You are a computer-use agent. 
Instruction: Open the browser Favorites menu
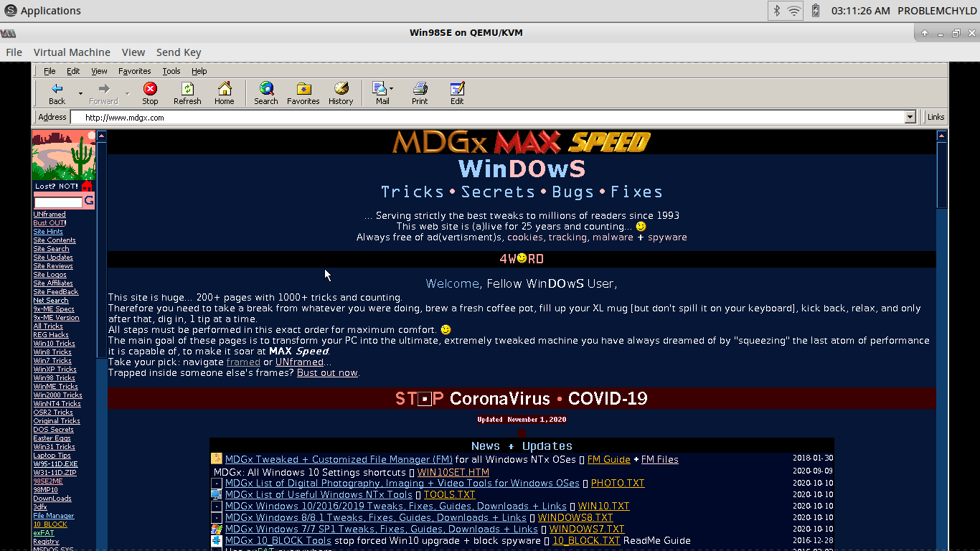(x=135, y=71)
